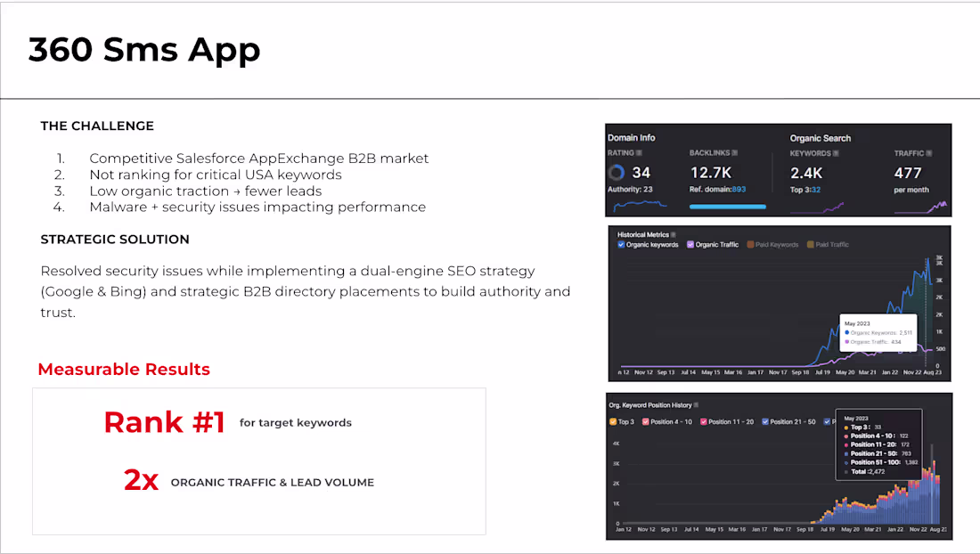
Task: Click Organic Keywords 2,511 in May 2023 tooltip
Action: coord(878,333)
